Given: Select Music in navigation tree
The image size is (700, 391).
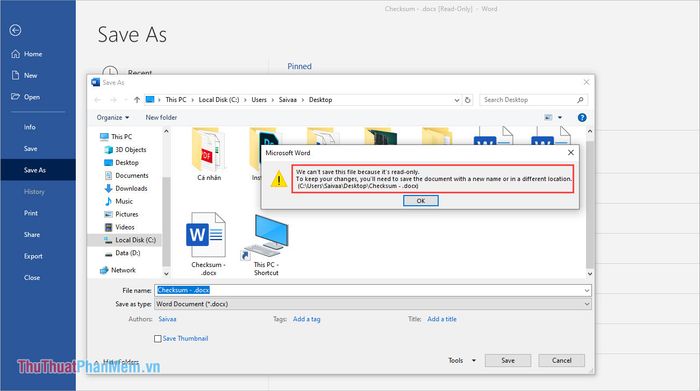Looking at the screenshot, I should pyautogui.click(x=118, y=201).
